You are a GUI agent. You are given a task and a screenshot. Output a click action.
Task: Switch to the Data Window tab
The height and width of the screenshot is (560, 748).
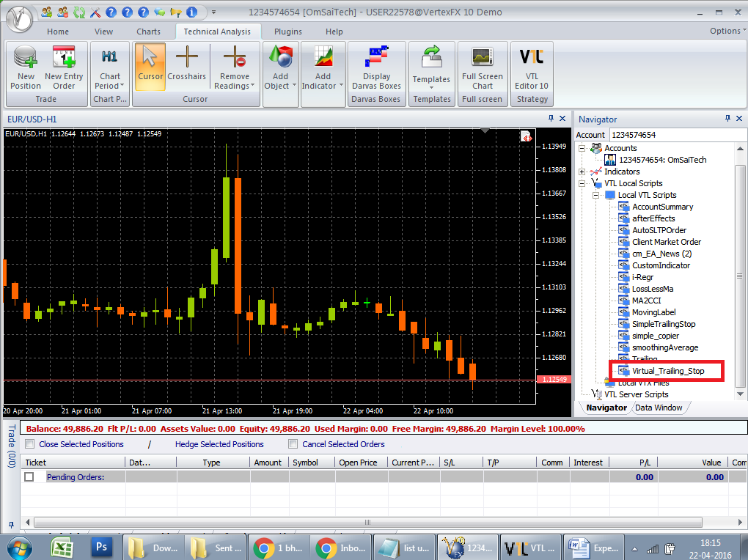pyautogui.click(x=659, y=408)
